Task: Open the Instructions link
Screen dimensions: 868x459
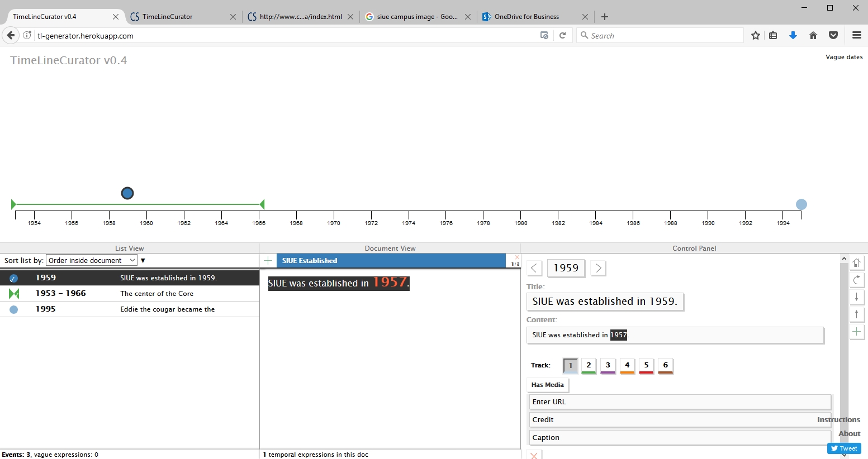Action: [x=838, y=420]
